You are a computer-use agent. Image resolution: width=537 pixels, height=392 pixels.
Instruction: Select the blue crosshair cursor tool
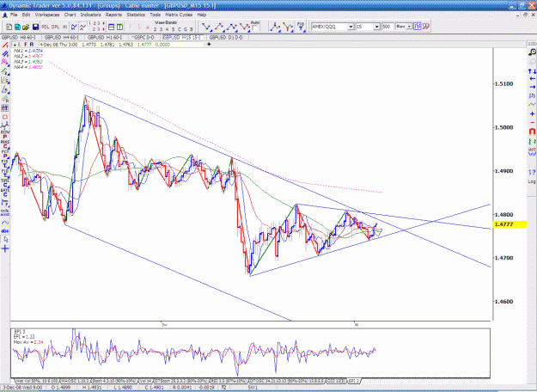tap(5, 248)
